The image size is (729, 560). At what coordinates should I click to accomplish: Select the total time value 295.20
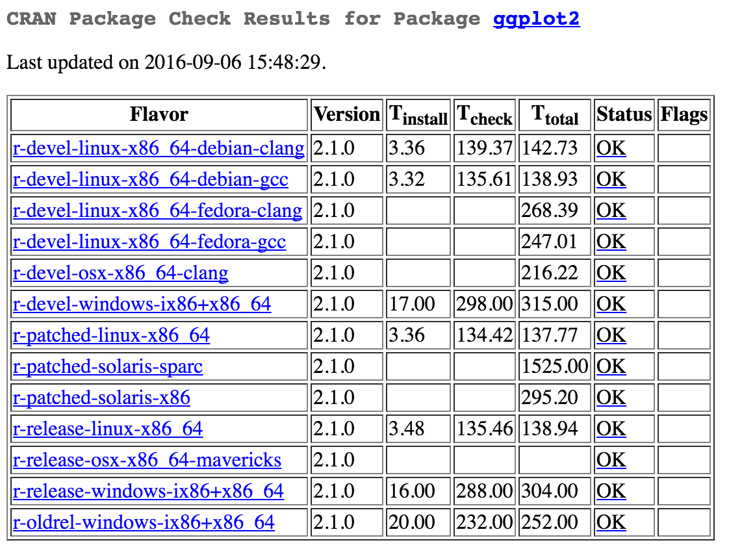point(549,398)
